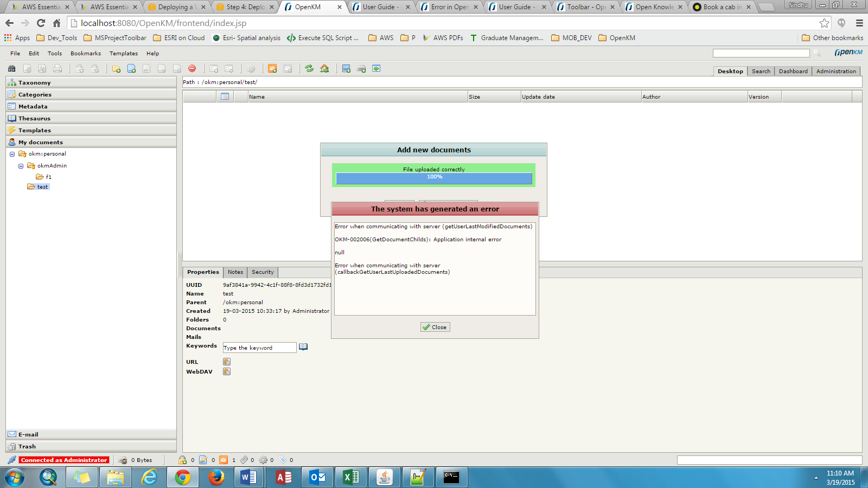
Task: Open the Trash panel in sidebar
Action: click(27, 446)
